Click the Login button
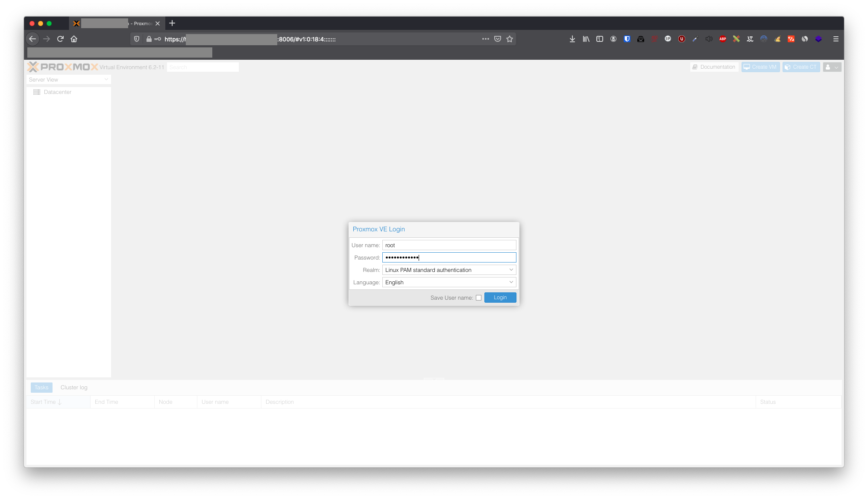868x499 pixels. pyautogui.click(x=500, y=298)
